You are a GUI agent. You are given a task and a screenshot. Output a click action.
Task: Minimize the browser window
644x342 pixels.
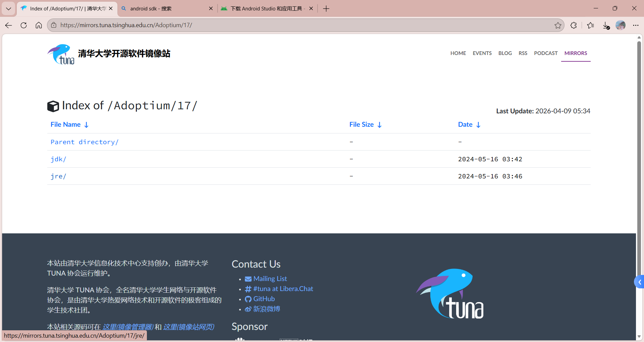596,8
